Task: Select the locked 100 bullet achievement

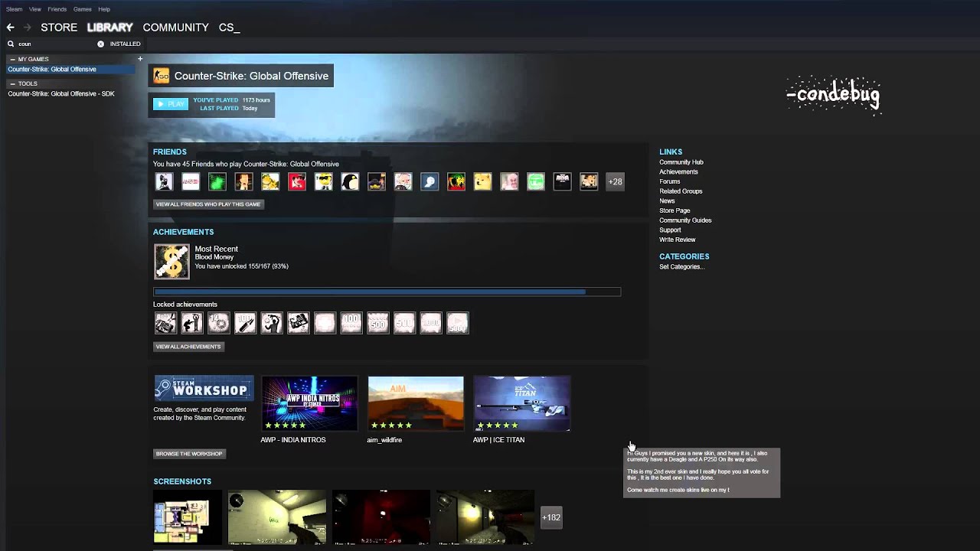Action: (245, 323)
